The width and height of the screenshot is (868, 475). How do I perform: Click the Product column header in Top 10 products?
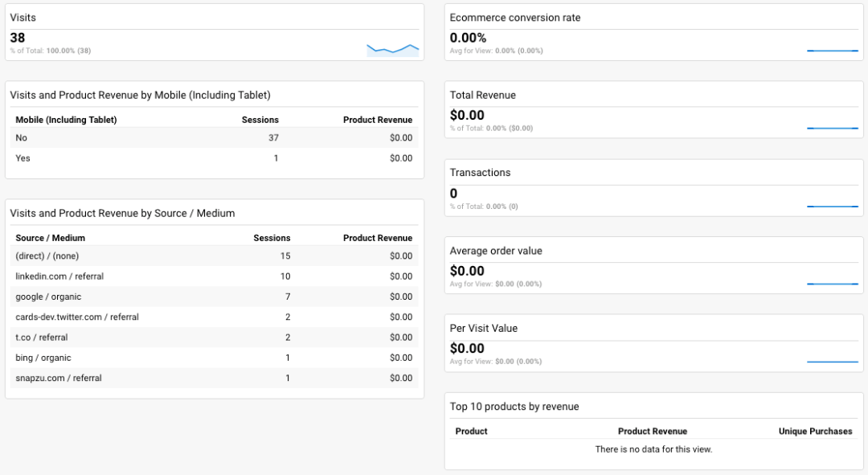point(471,431)
